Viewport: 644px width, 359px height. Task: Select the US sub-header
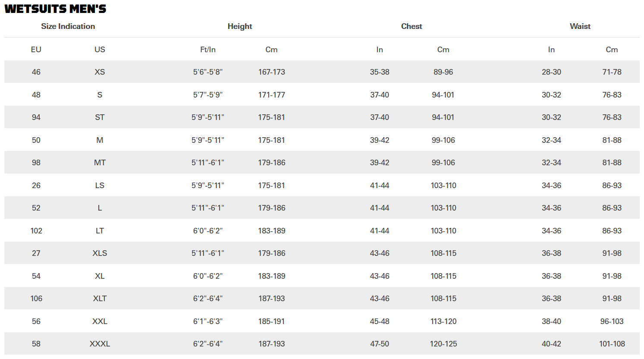(100, 50)
